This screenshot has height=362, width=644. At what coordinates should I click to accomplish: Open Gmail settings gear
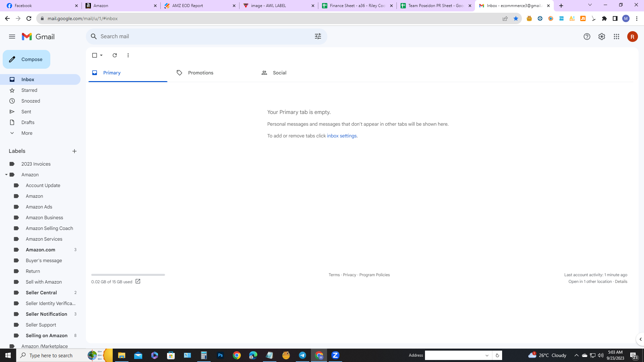coord(601,37)
